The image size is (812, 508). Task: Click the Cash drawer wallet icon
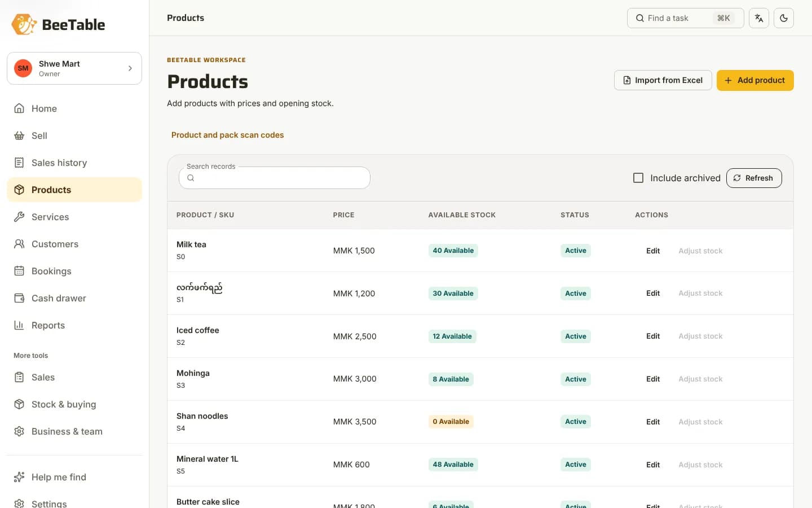tap(19, 298)
